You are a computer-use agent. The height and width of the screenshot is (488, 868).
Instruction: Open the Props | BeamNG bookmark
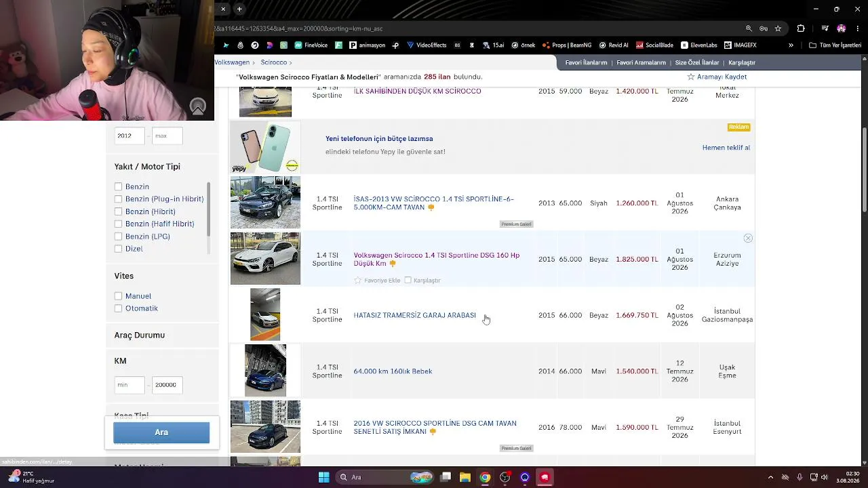[x=567, y=45]
